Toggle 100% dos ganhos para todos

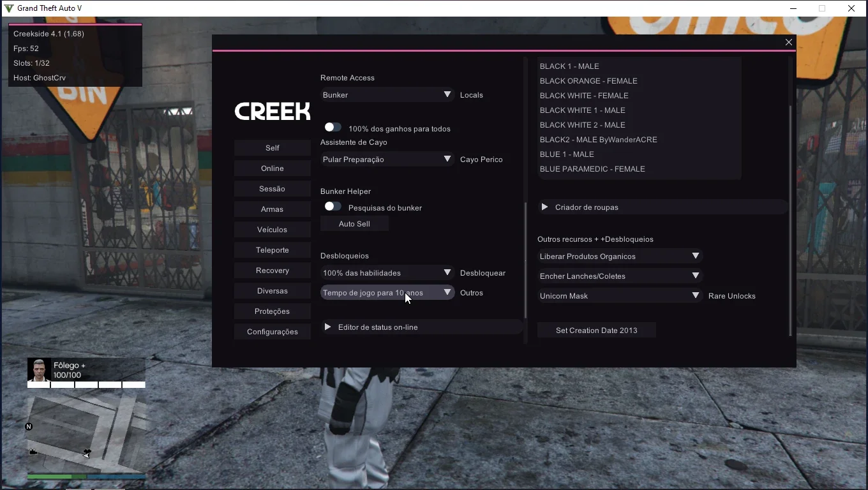coord(333,128)
